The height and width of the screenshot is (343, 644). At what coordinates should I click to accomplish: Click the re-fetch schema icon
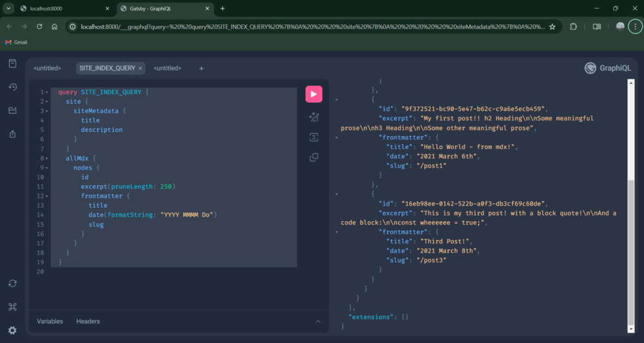[x=13, y=284]
